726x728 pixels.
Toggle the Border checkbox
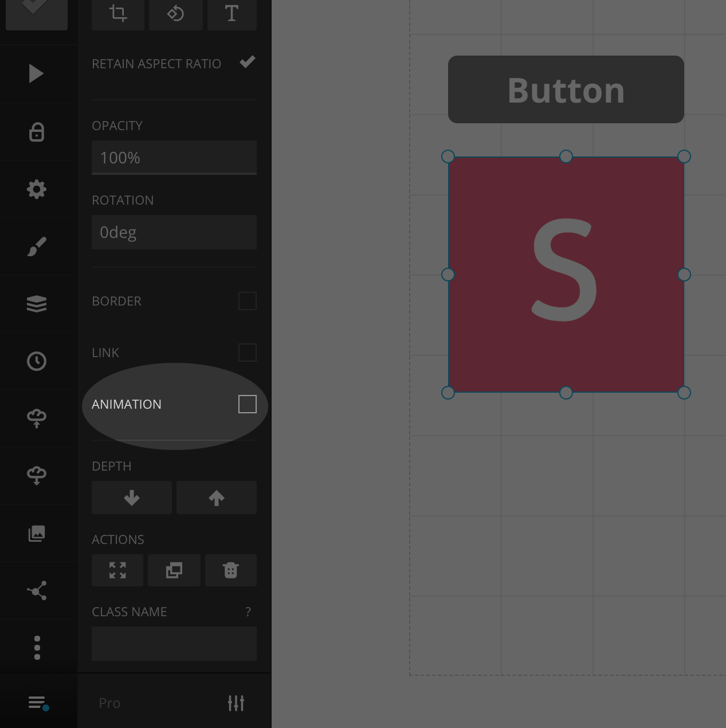coord(247,301)
